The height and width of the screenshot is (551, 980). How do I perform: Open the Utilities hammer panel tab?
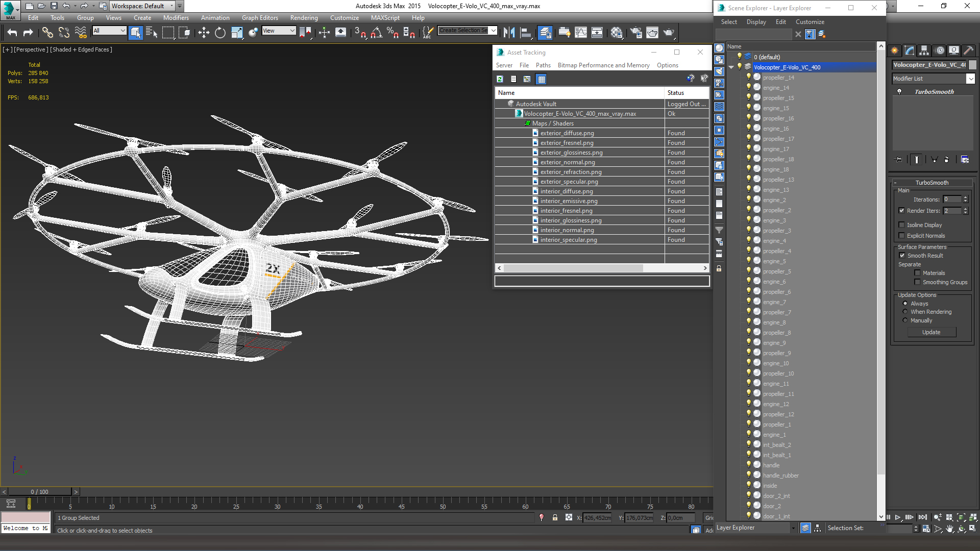coord(969,51)
